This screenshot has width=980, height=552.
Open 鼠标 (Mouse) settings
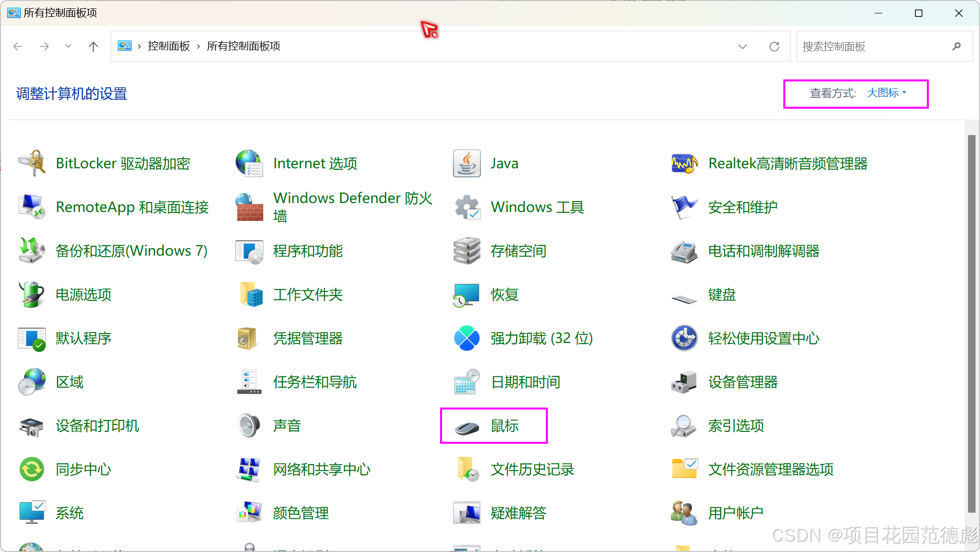pyautogui.click(x=504, y=425)
